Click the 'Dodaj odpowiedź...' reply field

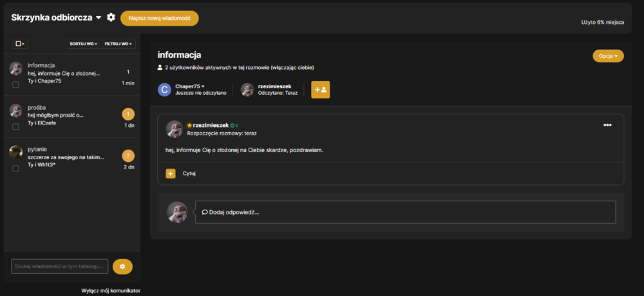pyautogui.click(x=405, y=212)
